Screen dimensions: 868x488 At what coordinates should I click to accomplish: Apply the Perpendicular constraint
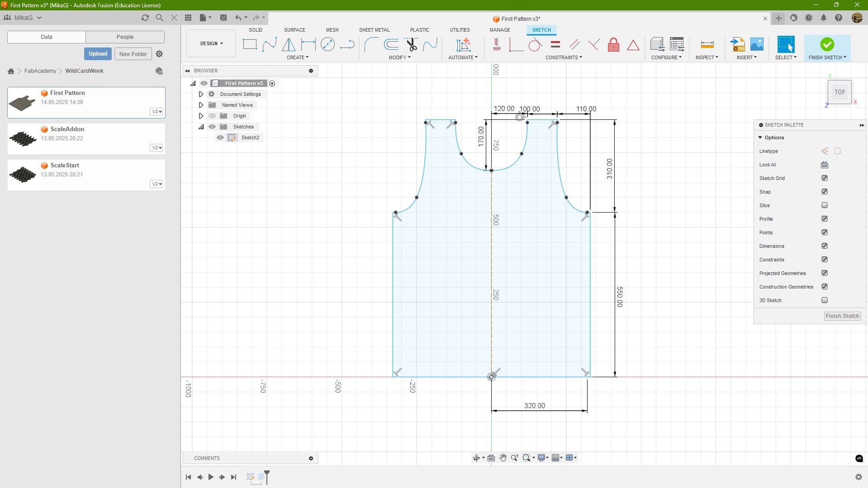(516, 44)
